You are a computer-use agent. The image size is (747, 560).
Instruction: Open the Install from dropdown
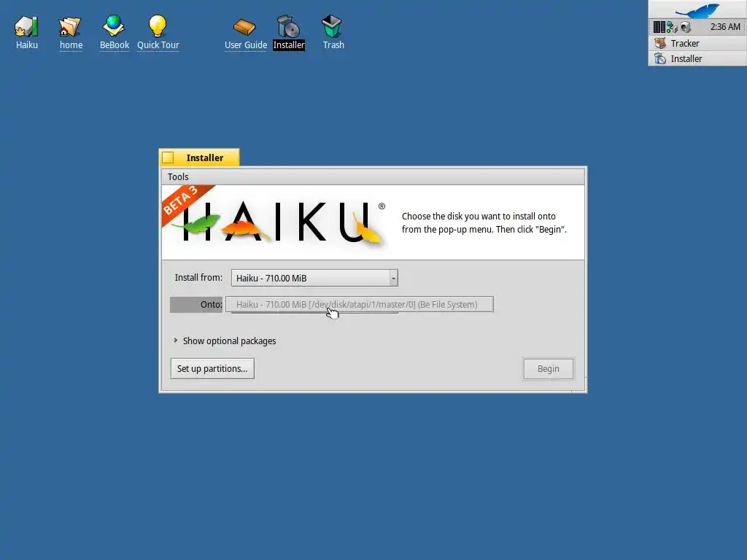point(314,278)
